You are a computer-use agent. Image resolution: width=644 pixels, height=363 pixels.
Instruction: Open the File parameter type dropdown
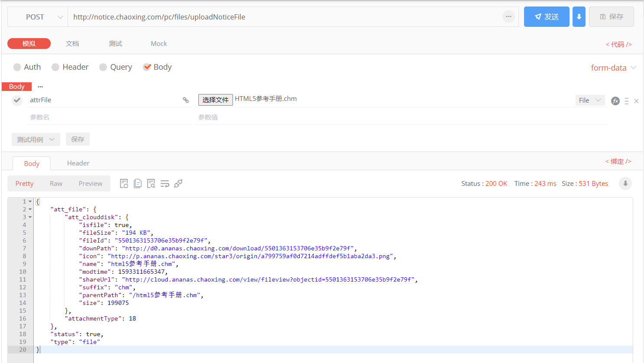(x=590, y=100)
